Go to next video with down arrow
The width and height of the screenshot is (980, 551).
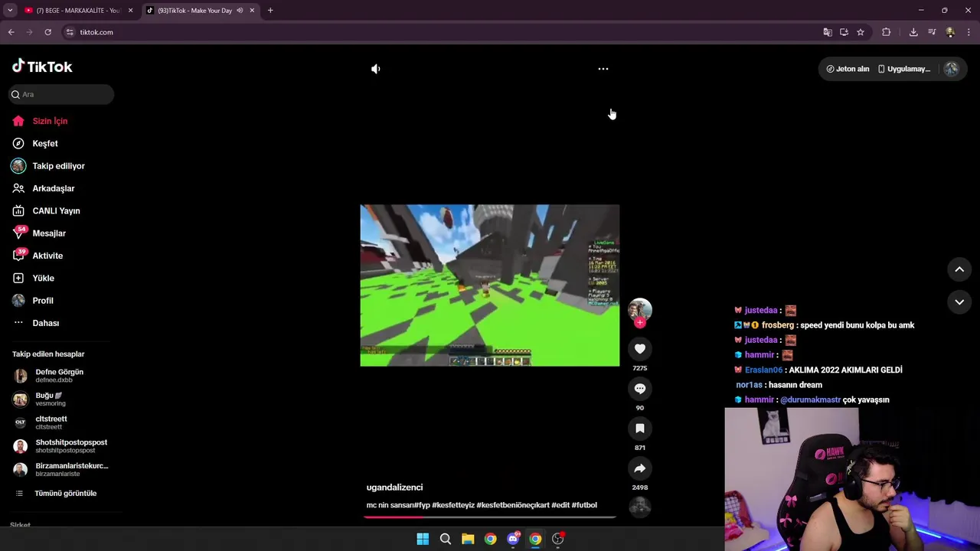959,302
